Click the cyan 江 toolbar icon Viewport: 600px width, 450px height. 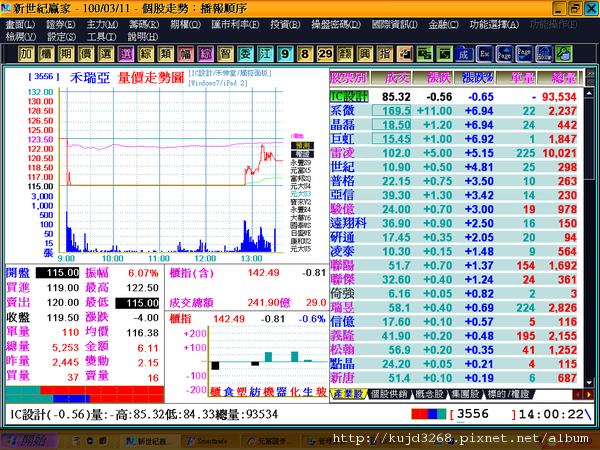pos(265,54)
